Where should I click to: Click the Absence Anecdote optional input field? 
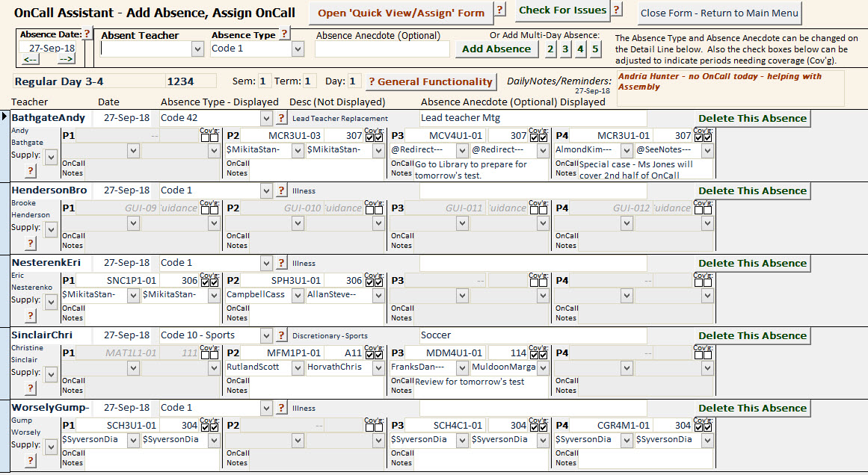382,49
